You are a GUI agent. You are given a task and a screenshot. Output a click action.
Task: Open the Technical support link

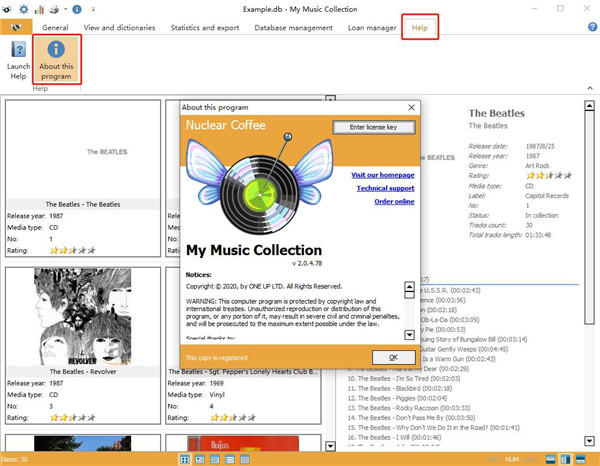click(385, 188)
